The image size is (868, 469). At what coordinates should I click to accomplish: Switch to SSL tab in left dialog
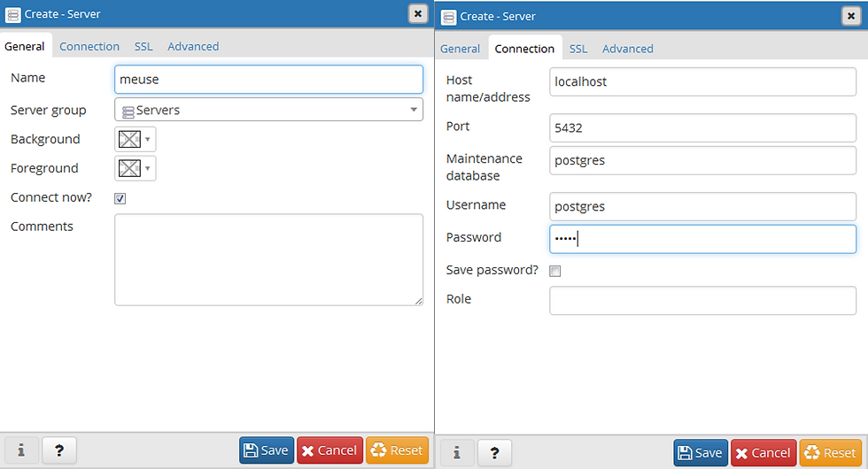pyautogui.click(x=143, y=46)
